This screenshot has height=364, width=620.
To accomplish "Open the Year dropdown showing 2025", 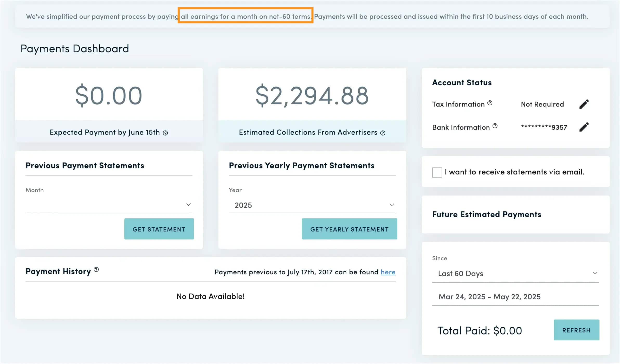I will click(x=312, y=205).
